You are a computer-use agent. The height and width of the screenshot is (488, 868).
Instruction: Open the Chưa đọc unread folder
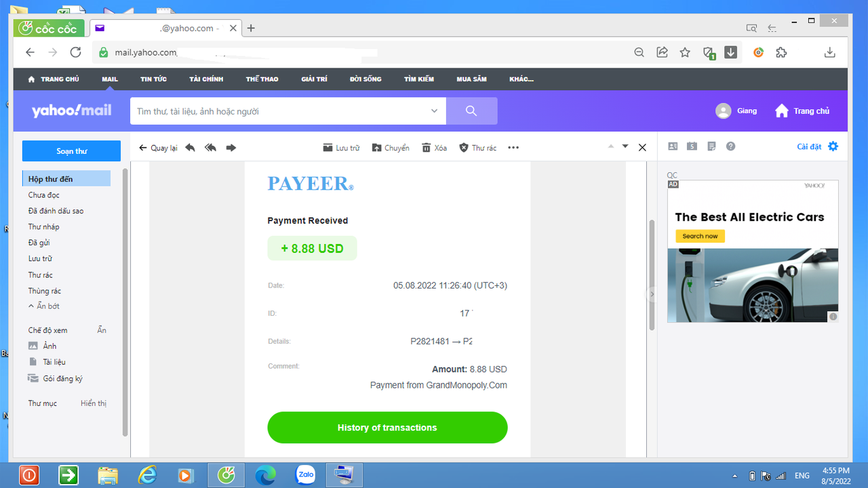click(x=44, y=195)
